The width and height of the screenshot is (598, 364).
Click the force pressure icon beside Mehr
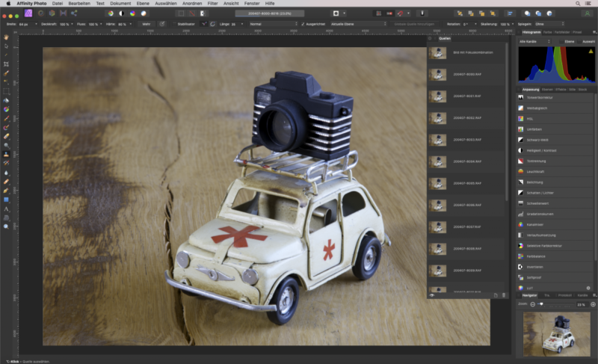pos(162,24)
